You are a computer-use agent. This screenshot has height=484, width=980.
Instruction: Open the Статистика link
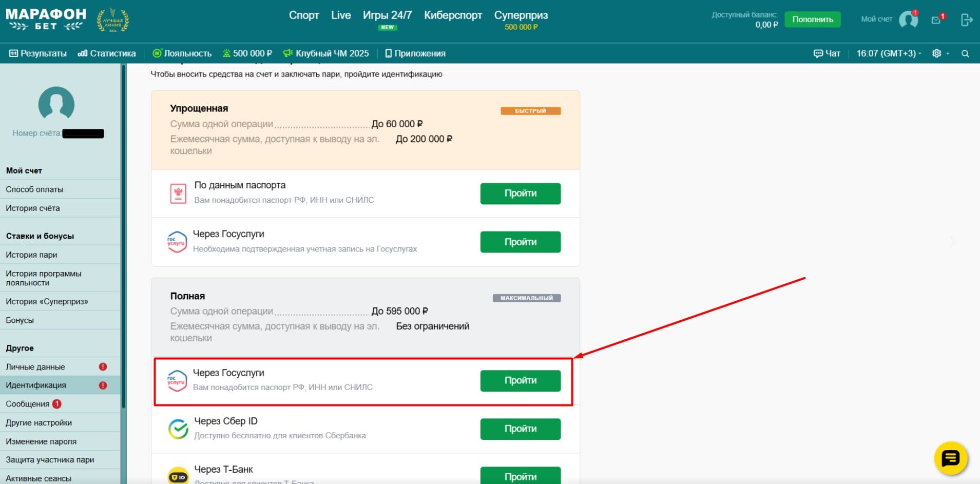[x=107, y=53]
